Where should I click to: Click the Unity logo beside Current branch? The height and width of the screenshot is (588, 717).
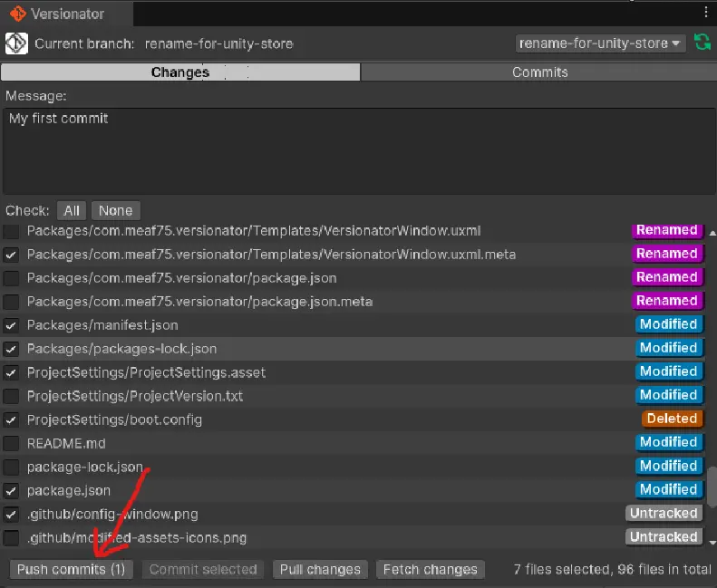click(x=17, y=43)
